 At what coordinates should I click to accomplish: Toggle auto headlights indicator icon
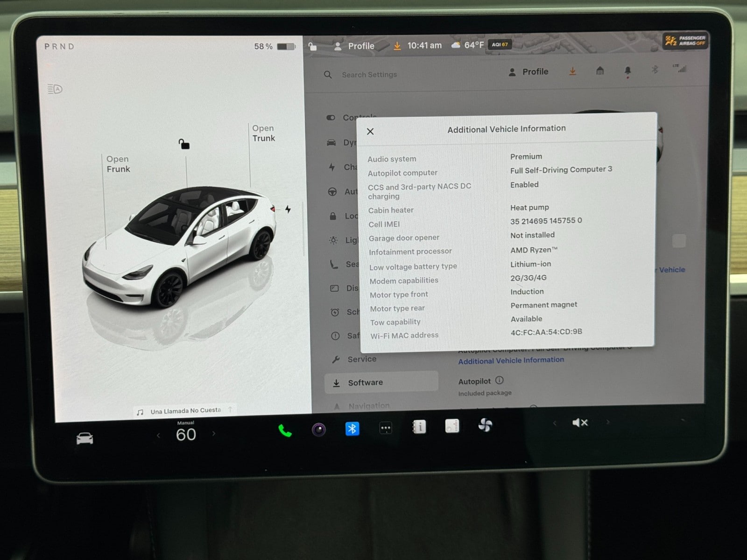pos(55,89)
